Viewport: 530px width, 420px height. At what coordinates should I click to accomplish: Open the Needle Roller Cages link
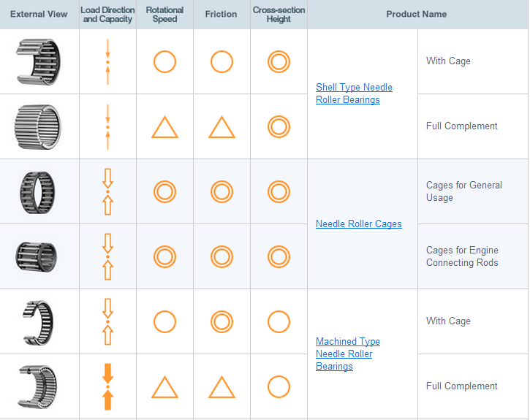point(358,224)
